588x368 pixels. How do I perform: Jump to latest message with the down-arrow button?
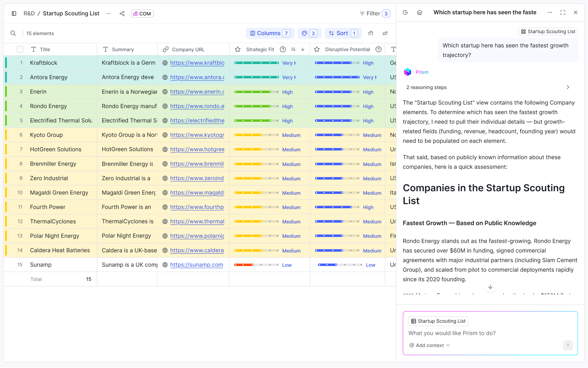(490, 287)
